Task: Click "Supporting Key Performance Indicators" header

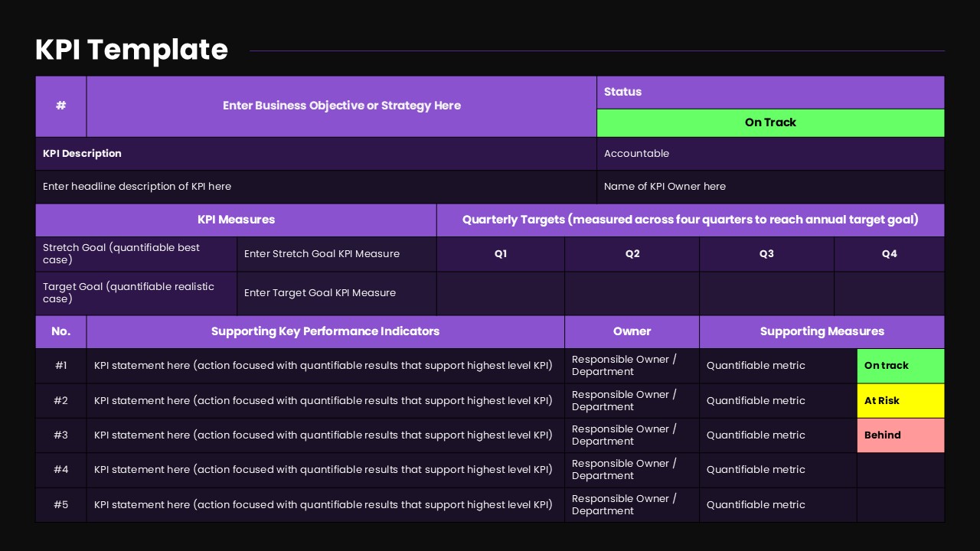Action: [325, 331]
